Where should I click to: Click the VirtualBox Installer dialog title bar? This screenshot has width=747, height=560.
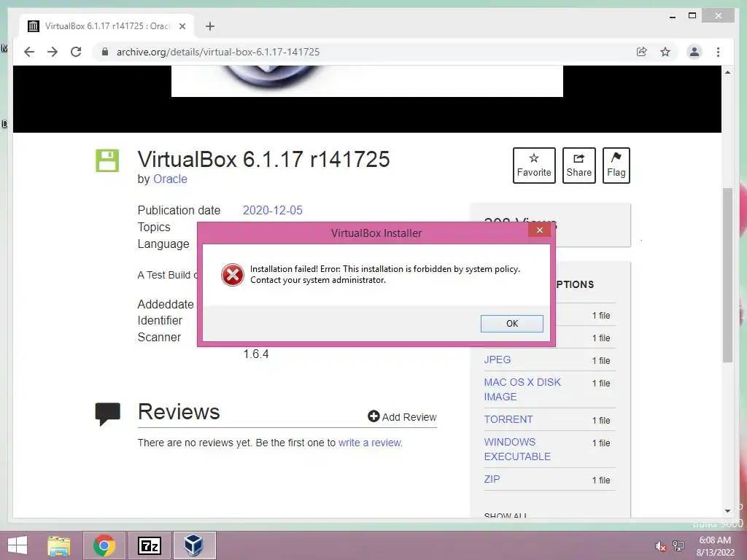pos(376,233)
